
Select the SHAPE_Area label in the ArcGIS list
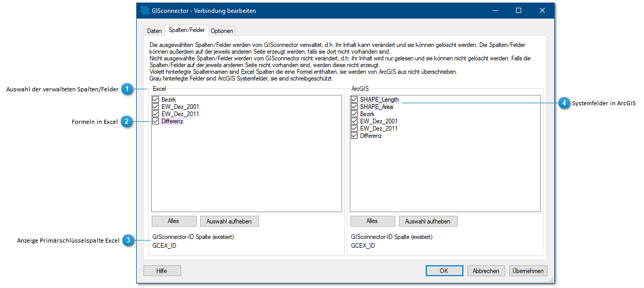(376, 107)
